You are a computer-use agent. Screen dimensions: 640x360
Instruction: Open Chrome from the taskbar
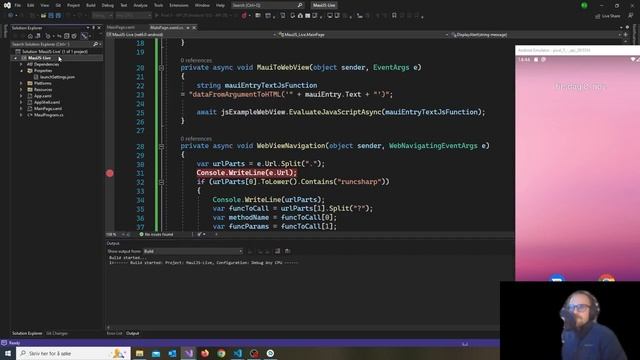coord(221,353)
